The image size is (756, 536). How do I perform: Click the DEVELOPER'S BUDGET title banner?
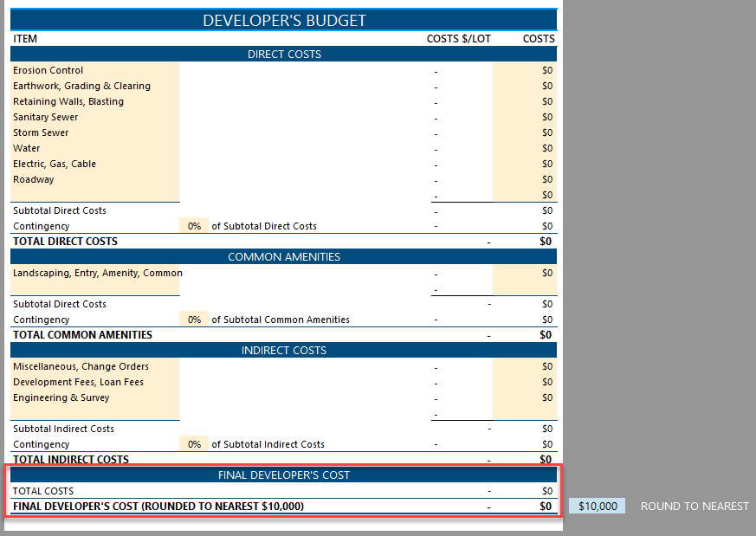tap(283, 18)
